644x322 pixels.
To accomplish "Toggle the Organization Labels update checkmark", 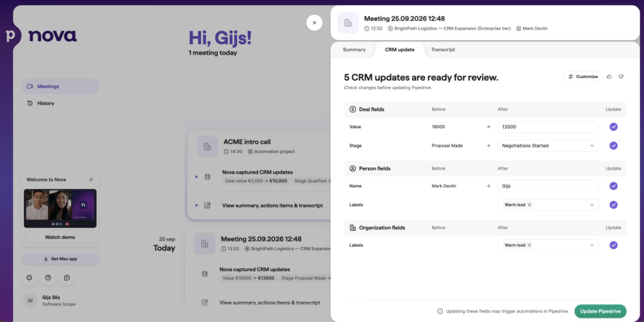I will [x=613, y=245].
